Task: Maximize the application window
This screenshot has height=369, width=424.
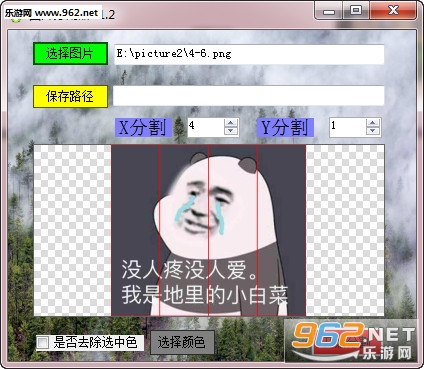Action: (356, 11)
